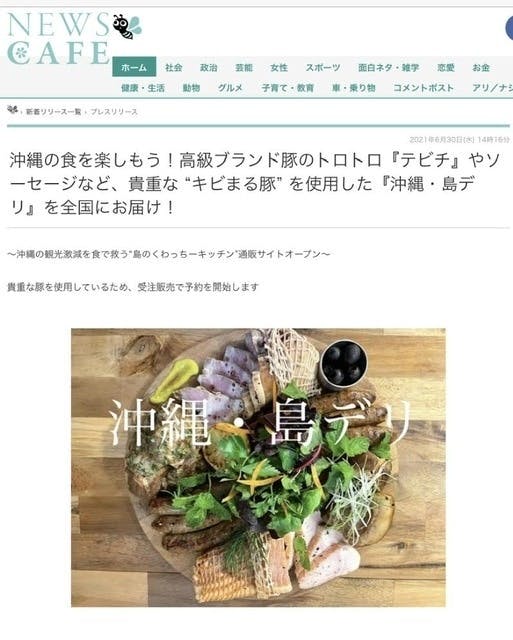This screenshot has width=513, height=640.
Task: Go to the スポーツ section
Action: [x=322, y=68]
